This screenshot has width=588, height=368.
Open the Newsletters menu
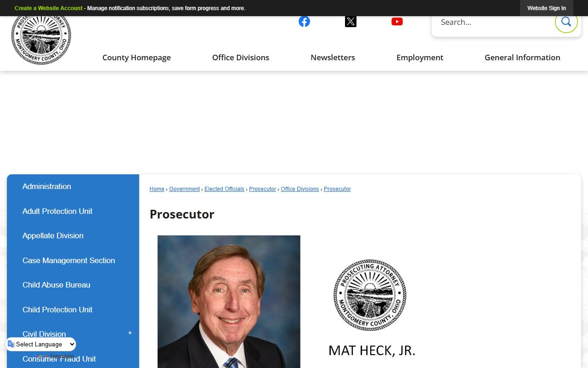coord(333,57)
